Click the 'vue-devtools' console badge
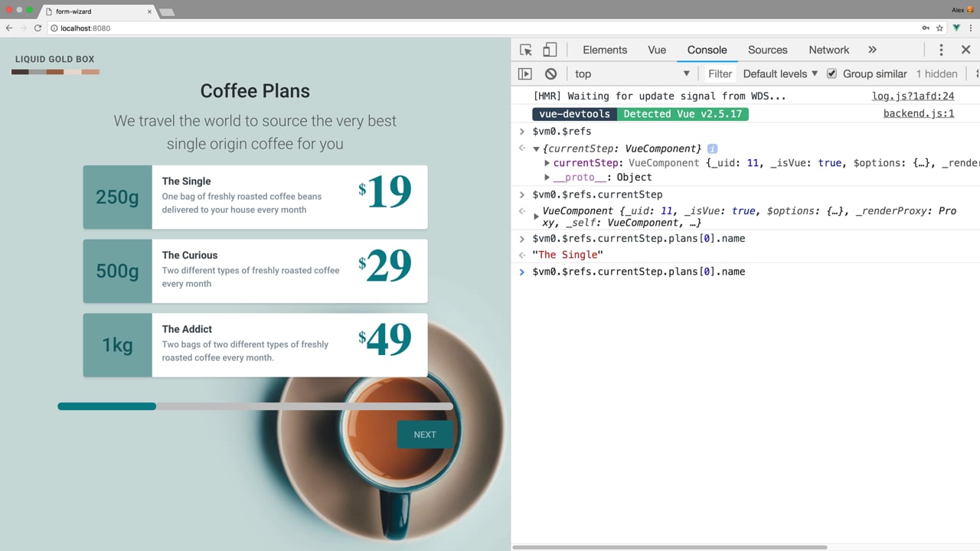The width and height of the screenshot is (980, 551). point(574,114)
